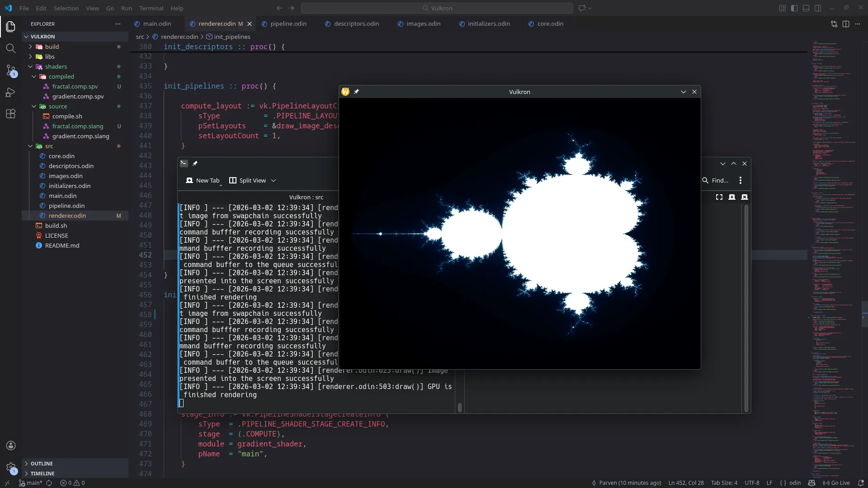Image resolution: width=868 pixels, height=488 pixels.
Task: Open the Terminal menu in the menu bar
Action: (x=151, y=8)
